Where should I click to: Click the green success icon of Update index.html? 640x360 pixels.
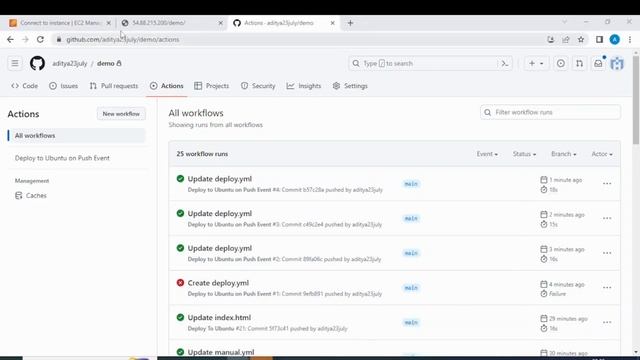click(x=180, y=317)
